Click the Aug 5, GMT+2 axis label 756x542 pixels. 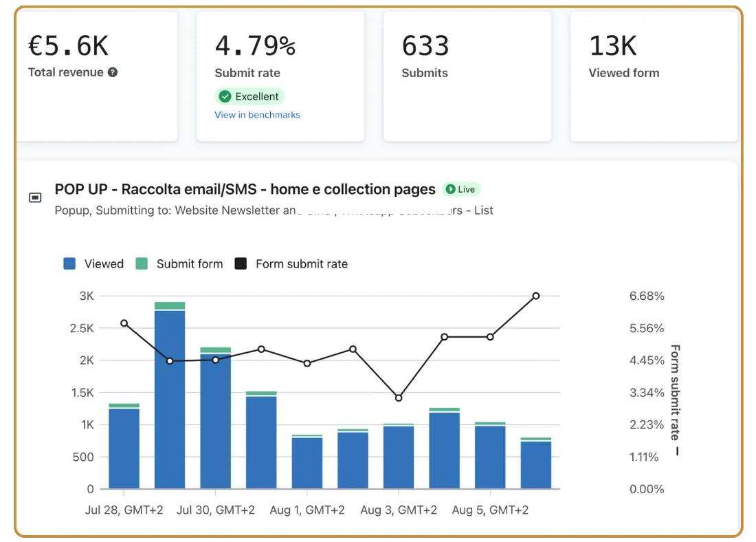tap(490, 510)
